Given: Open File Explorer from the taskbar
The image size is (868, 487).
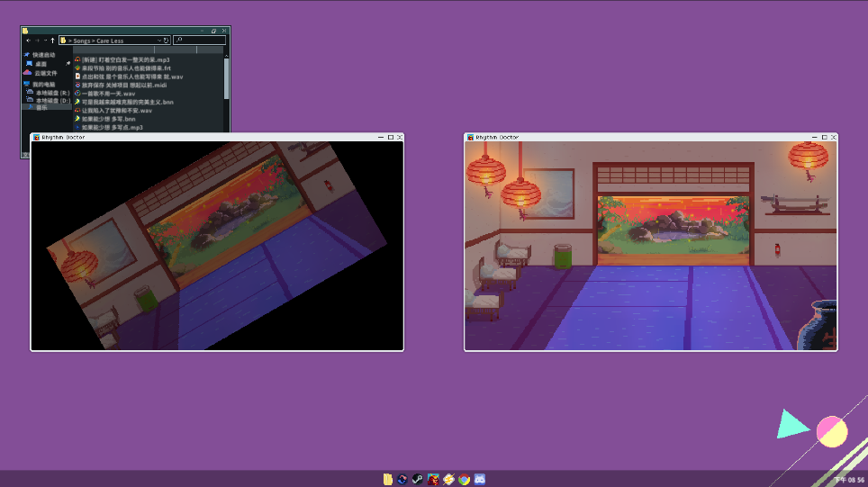Looking at the screenshot, I should click(388, 479).
